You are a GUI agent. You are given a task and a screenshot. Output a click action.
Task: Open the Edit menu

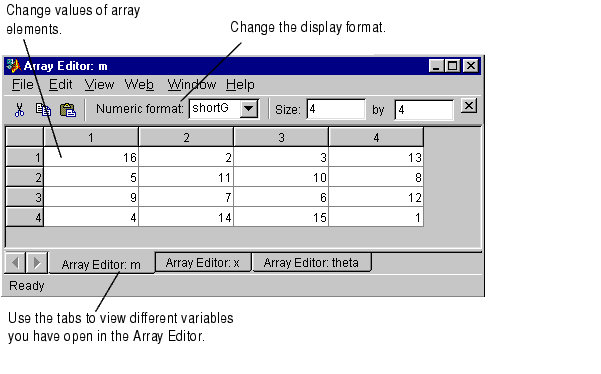click(x=60, y=85)
